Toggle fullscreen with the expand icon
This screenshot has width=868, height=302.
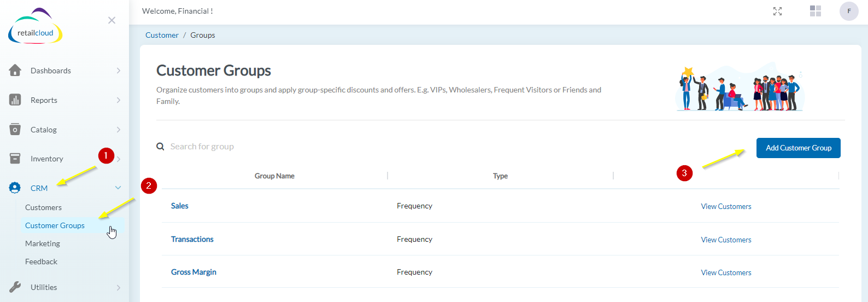tap(777, 11)
